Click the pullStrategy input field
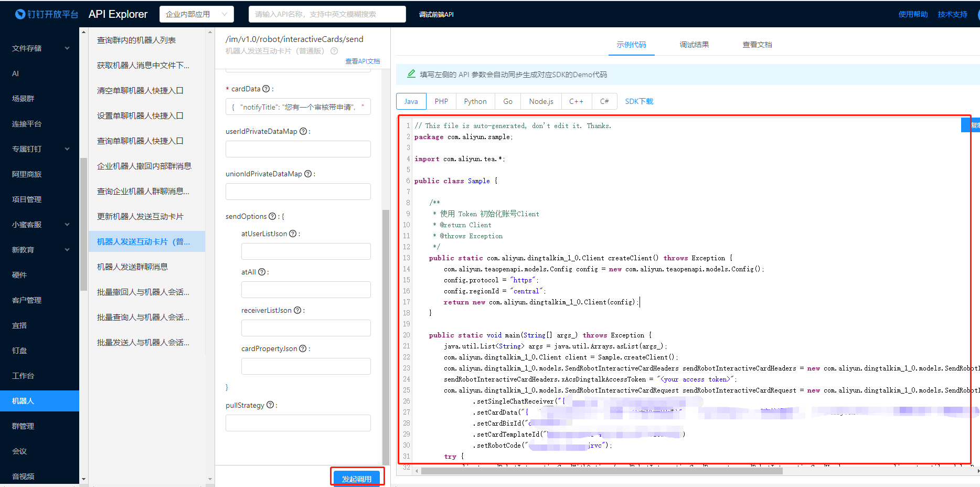980x487 pixels. coord(298,423)
